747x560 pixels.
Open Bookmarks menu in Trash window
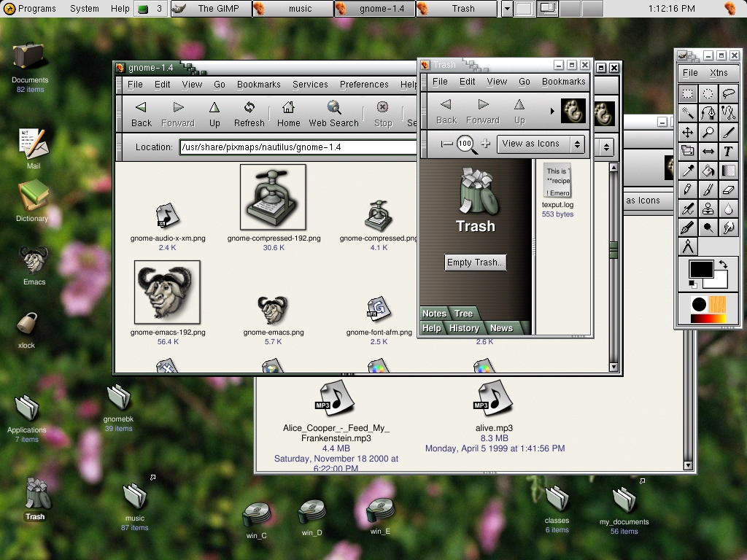[564, 82]
